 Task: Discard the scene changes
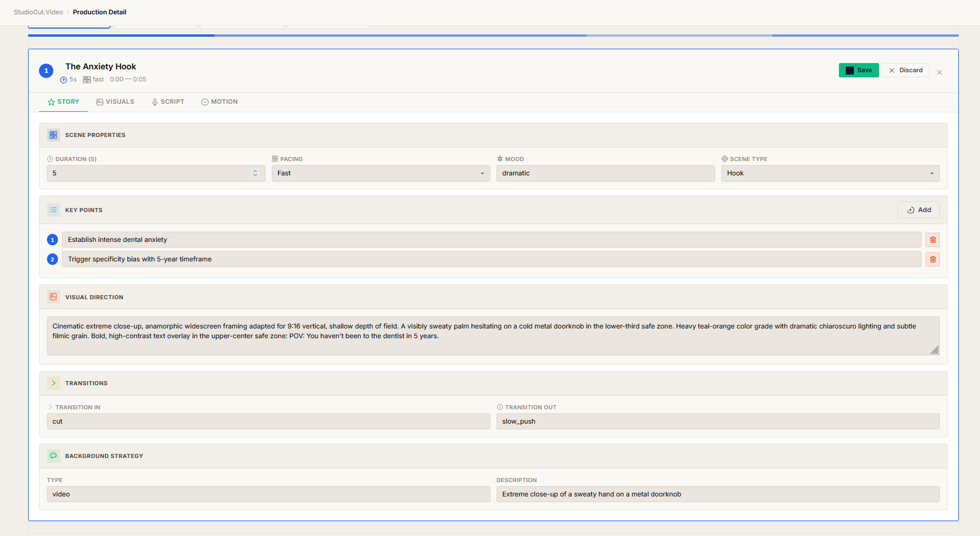pyautogui.click(x=905, y=71)
